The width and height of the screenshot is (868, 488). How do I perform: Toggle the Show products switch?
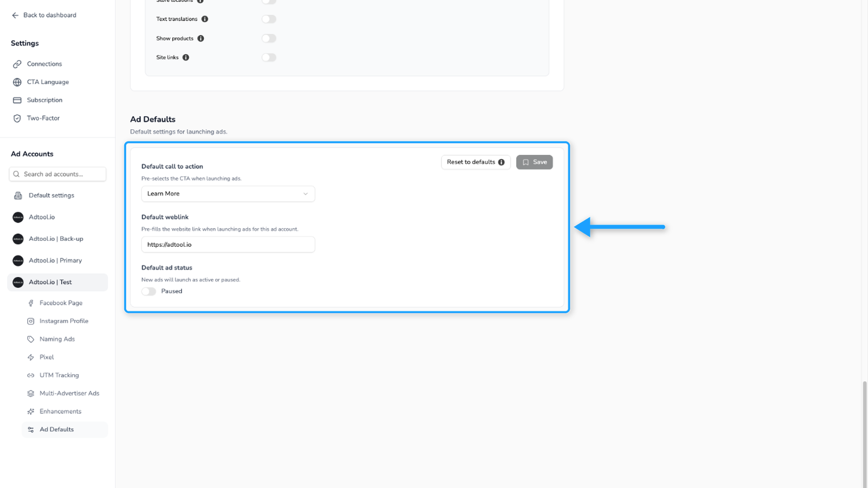click(269, 38)
